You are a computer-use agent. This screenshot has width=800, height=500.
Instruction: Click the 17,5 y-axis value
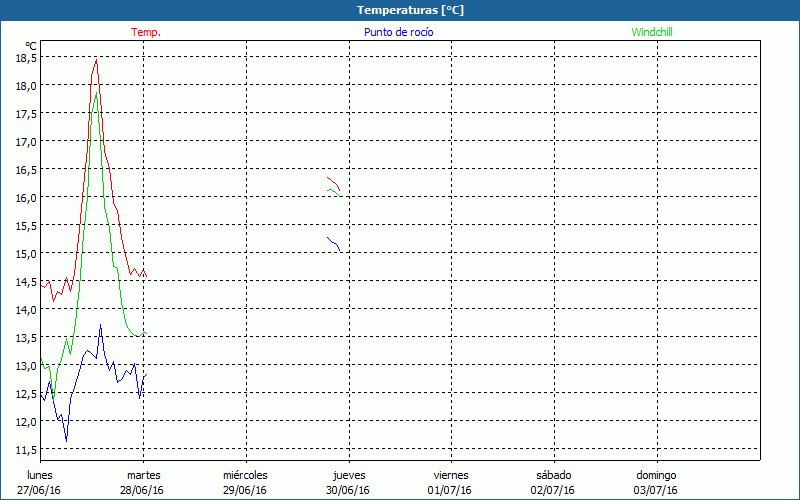[26, 114]
